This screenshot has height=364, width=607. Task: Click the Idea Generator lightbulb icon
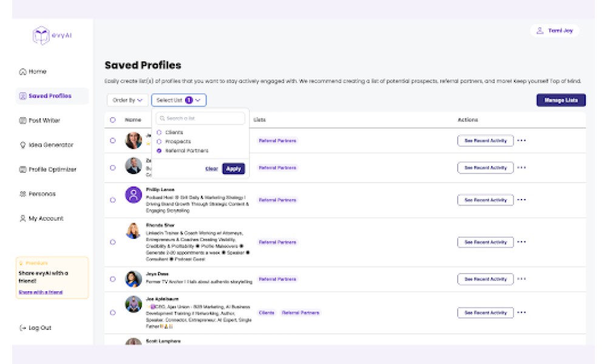[23, 144]
